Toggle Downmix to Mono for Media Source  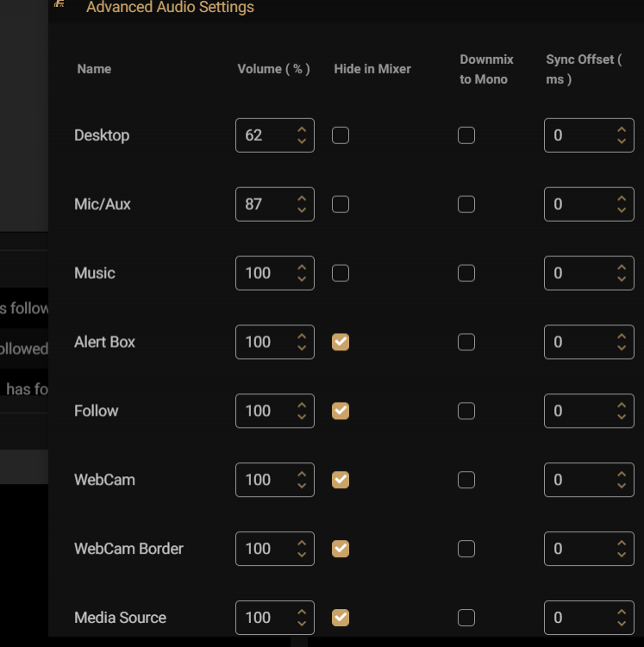[466, 618]
